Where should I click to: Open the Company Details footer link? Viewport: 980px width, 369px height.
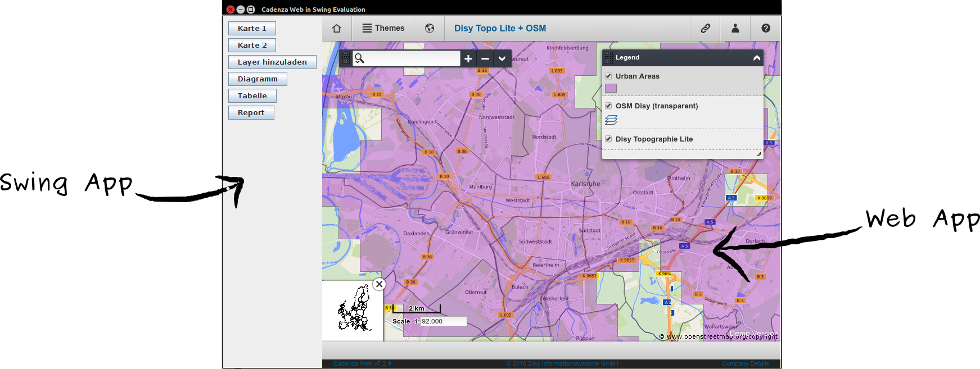[746, 363]
